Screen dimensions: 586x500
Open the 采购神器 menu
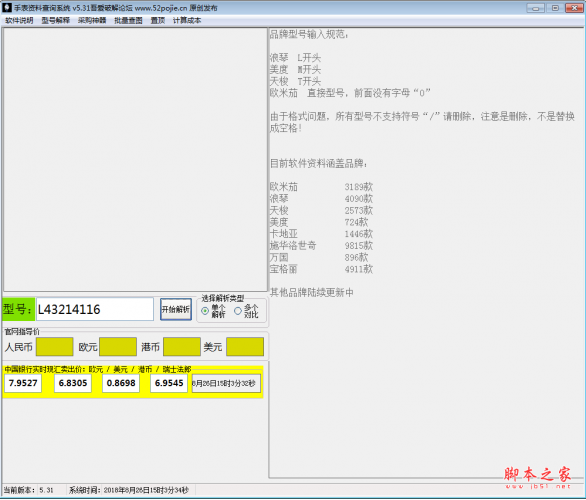tap(92, 21)
